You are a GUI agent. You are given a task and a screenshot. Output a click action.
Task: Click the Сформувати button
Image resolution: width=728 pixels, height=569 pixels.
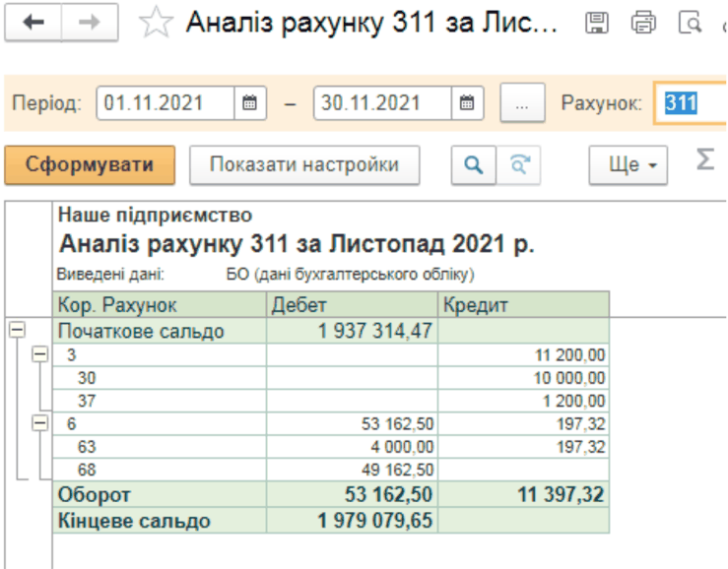(x=90, y=164)
